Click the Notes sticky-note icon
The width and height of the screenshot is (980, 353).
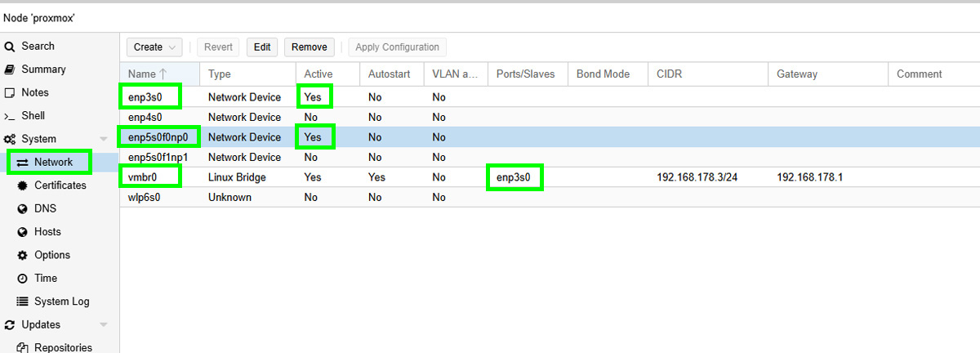[x=10, y=93]
